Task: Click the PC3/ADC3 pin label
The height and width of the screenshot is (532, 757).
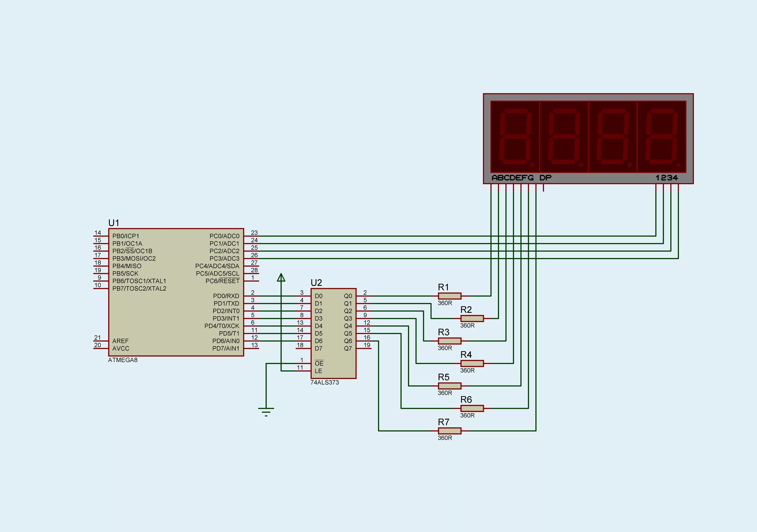Action: coord(225,258)
